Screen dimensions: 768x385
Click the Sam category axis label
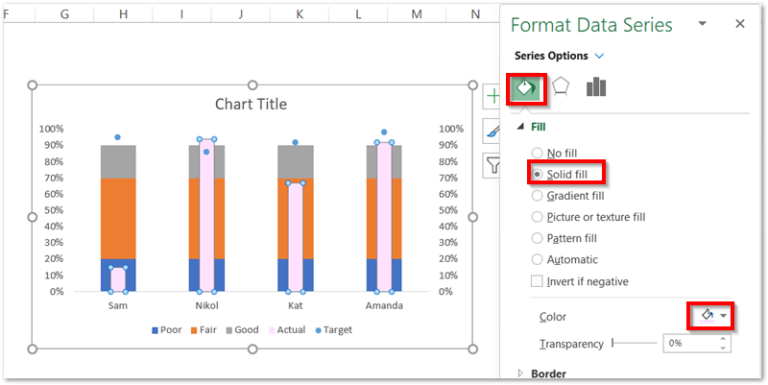click(118, 306)
